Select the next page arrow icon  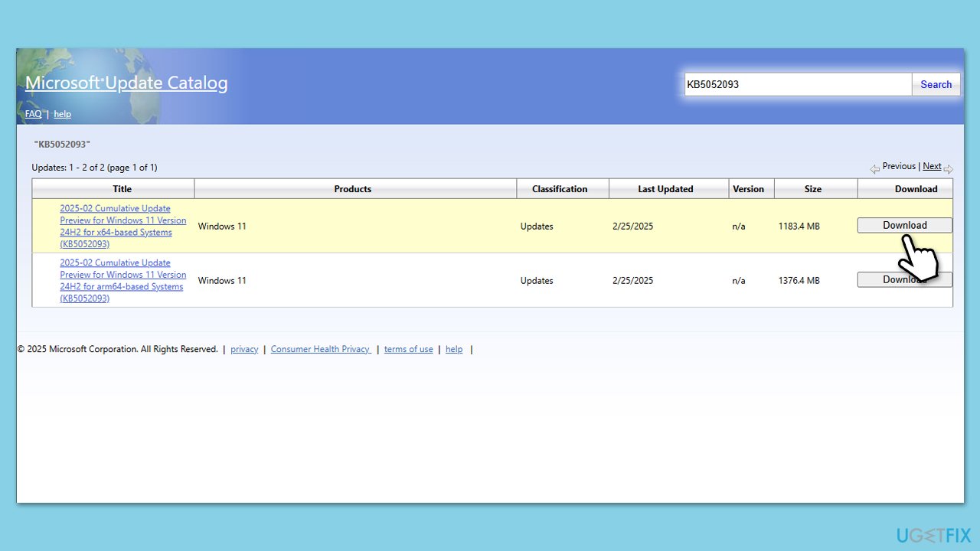click(x=948, y=169)
